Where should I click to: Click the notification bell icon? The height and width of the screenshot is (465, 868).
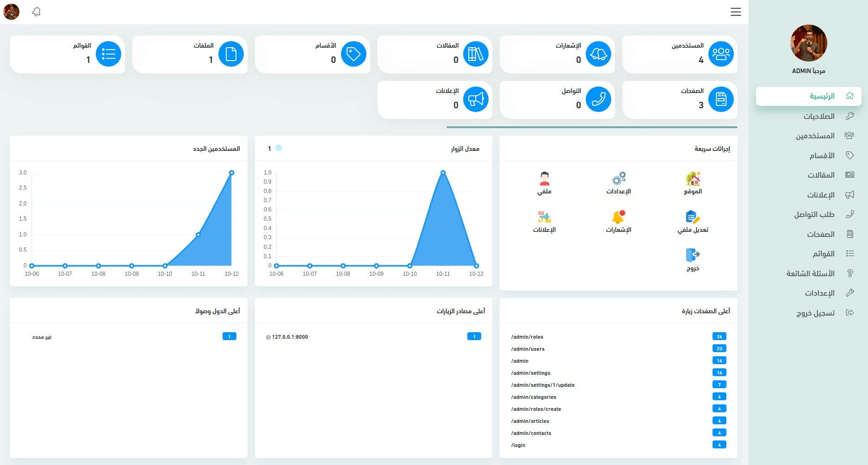coord(36,12)
